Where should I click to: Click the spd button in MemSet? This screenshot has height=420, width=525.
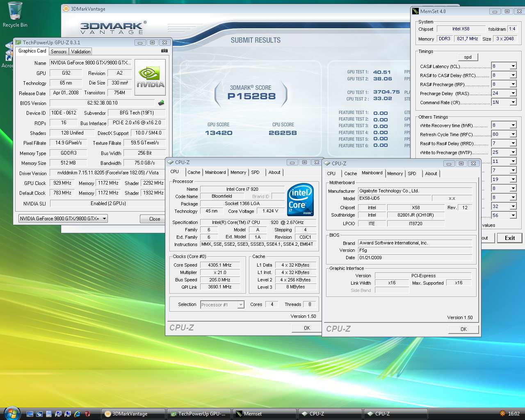tap(468, 57)
